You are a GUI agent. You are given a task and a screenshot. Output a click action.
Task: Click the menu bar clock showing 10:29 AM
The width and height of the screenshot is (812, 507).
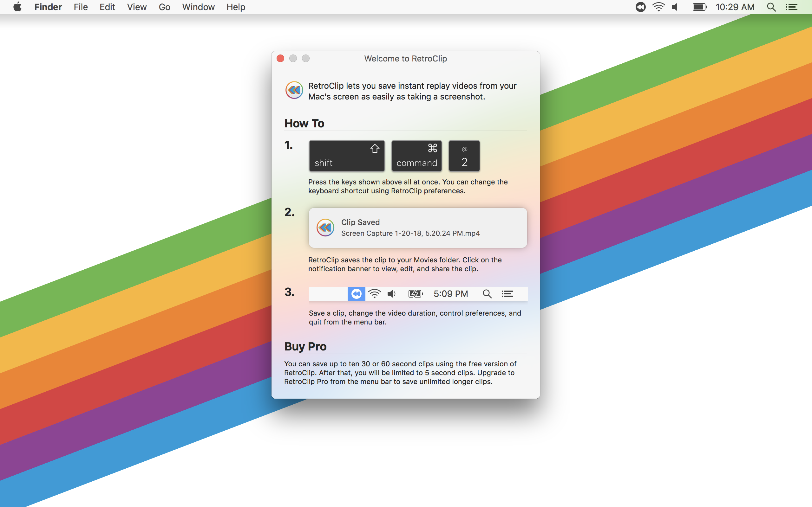coord(735,7)
